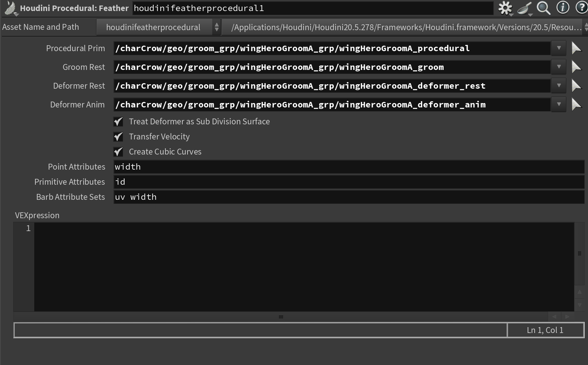Pick primitive for Deformer Rest with arrow selector

pyautogui.click(x=576, y=86)
